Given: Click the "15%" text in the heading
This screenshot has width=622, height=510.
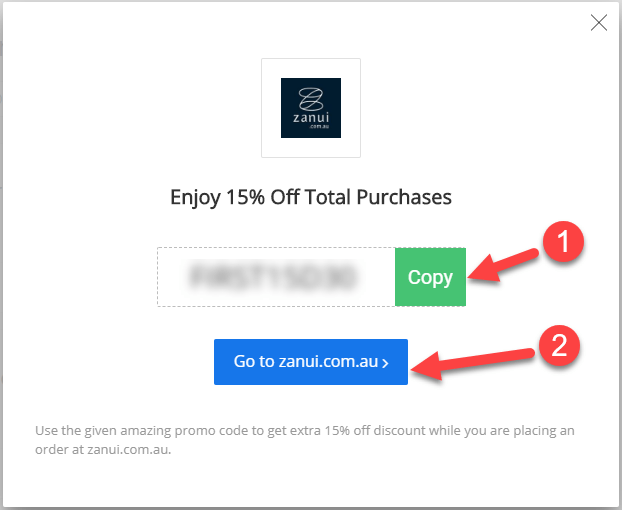Looking at the screenshot, I should click(245, 197).
